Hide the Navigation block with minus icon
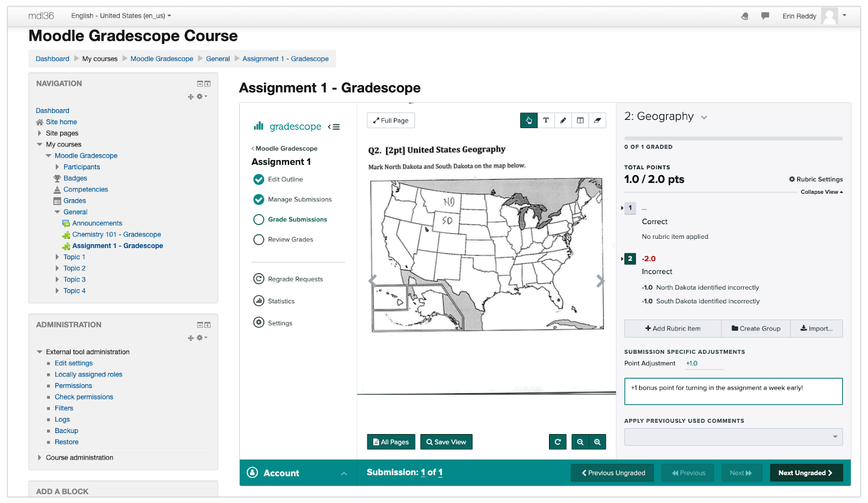This screenshot has height=503, width=868. [200, 84]
